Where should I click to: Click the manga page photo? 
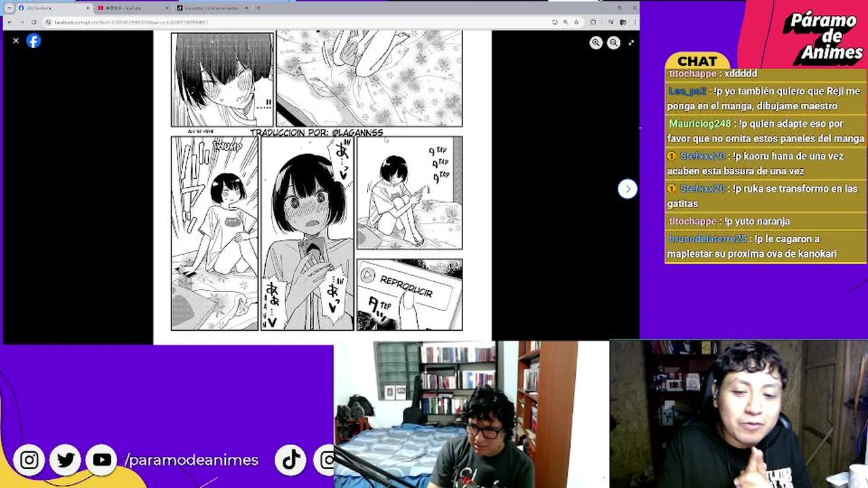tap(322, 187)
